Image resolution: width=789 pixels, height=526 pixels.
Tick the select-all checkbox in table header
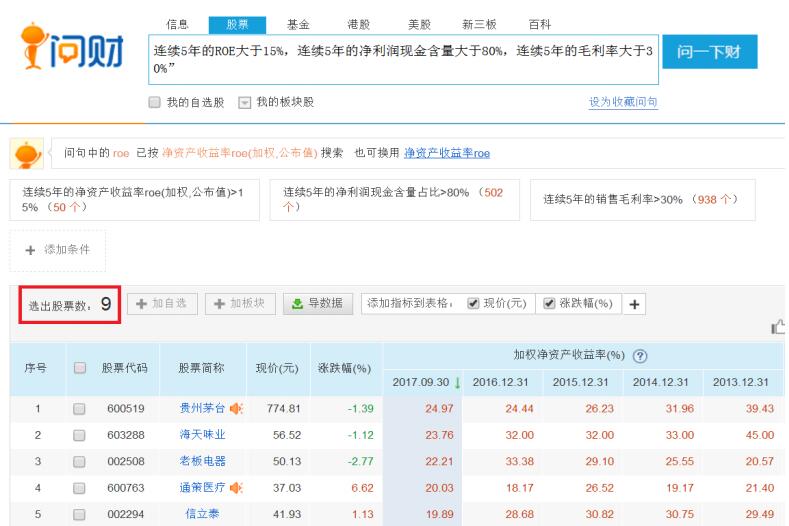tap(80, 368)
